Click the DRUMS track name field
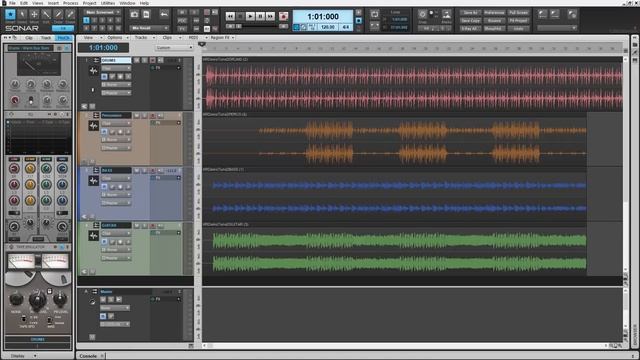640x360 pixels. coord(116,60)
